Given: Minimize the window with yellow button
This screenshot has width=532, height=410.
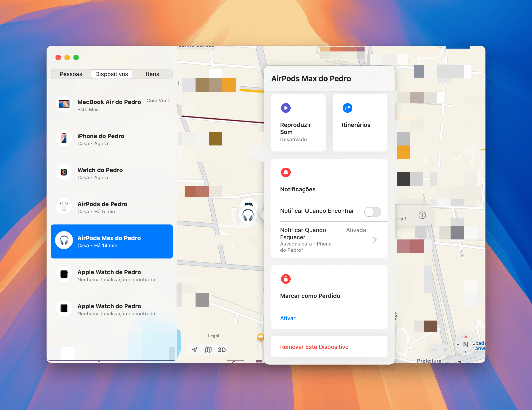Looking at the screenshot, I should click(x=67, y=58).
